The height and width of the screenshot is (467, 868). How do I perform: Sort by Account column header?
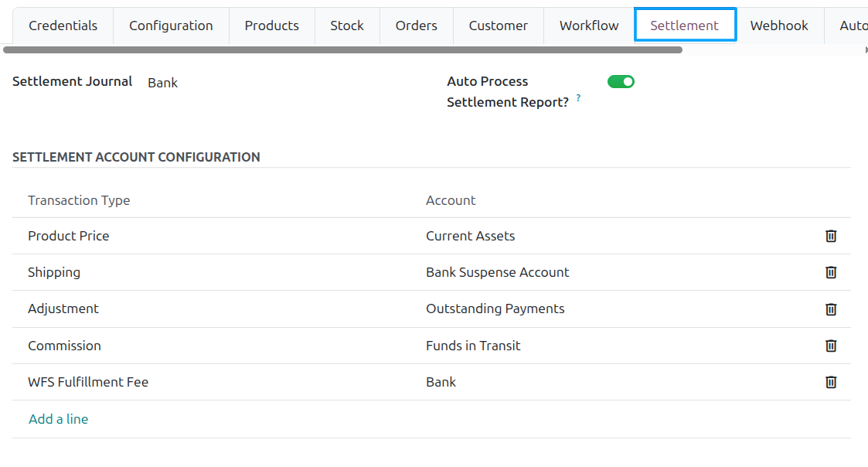point(451,200)
